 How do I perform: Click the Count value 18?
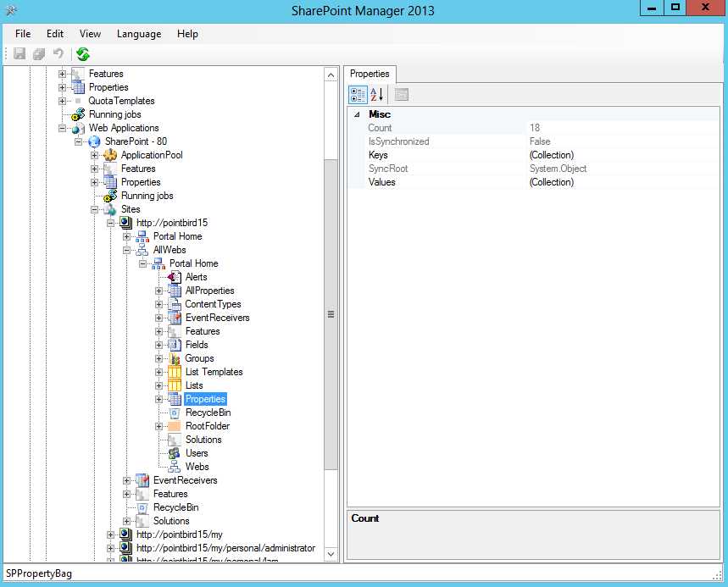535,128
